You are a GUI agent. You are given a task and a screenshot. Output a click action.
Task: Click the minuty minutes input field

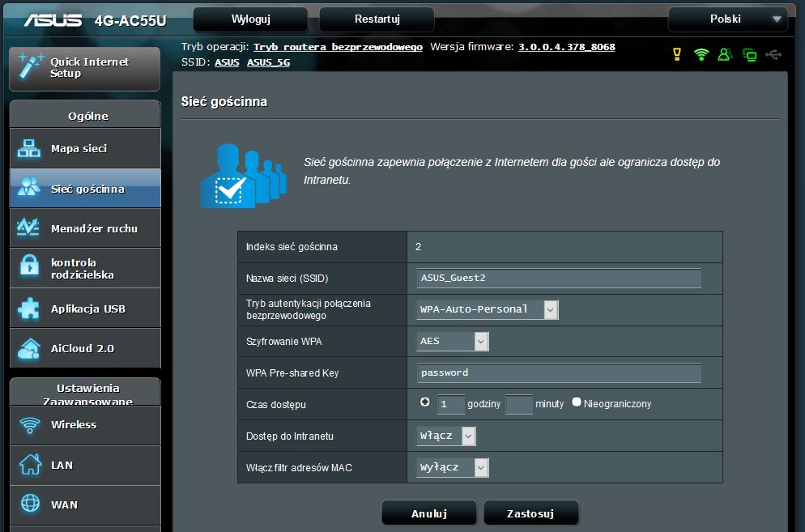(x=519, y=404)
